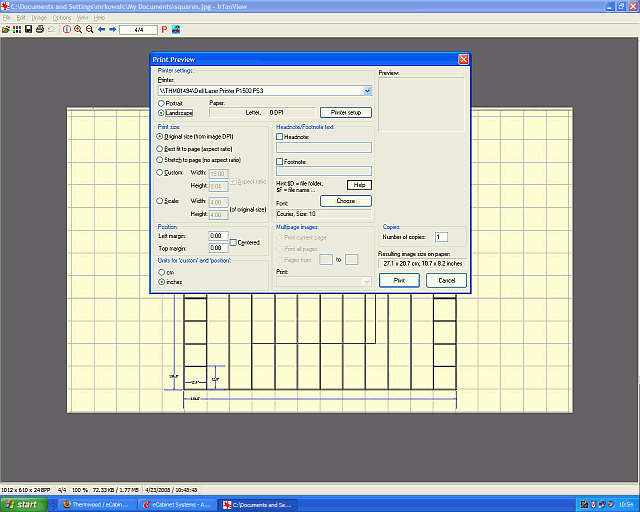Click the Help button for headnote hints

pos(359,185)
